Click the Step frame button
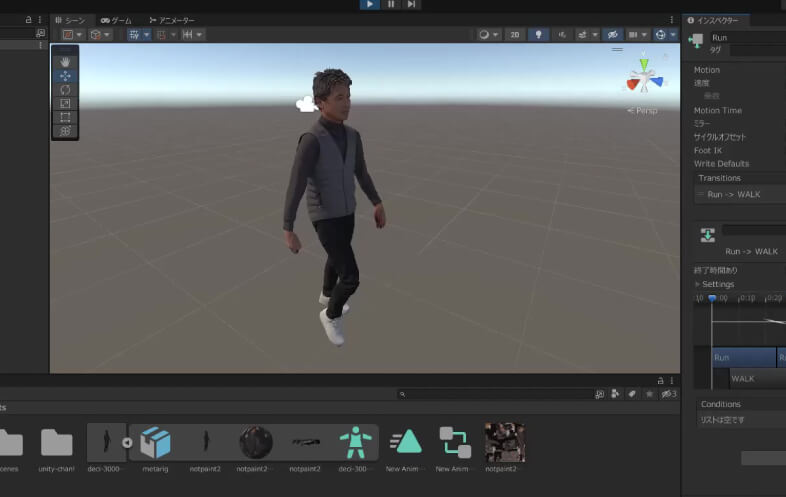Screen dimensions: 786x497 (x=411, y=5)
